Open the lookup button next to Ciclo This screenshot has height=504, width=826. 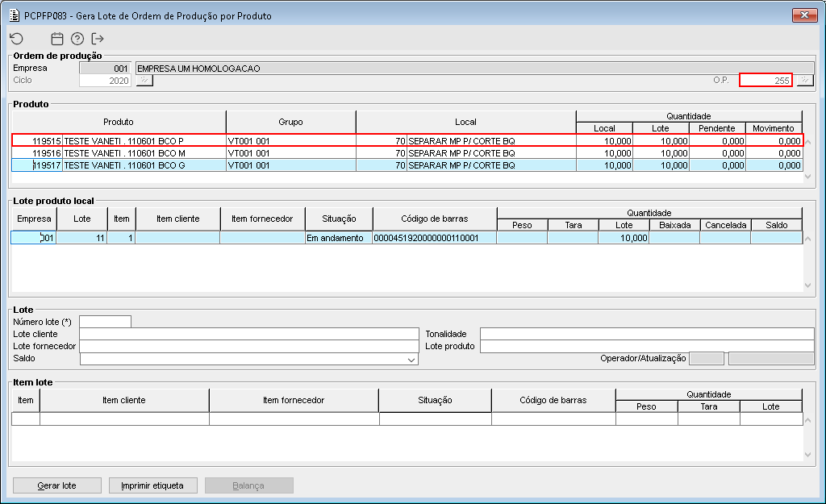pyautogui.click(x=144, y=80)
